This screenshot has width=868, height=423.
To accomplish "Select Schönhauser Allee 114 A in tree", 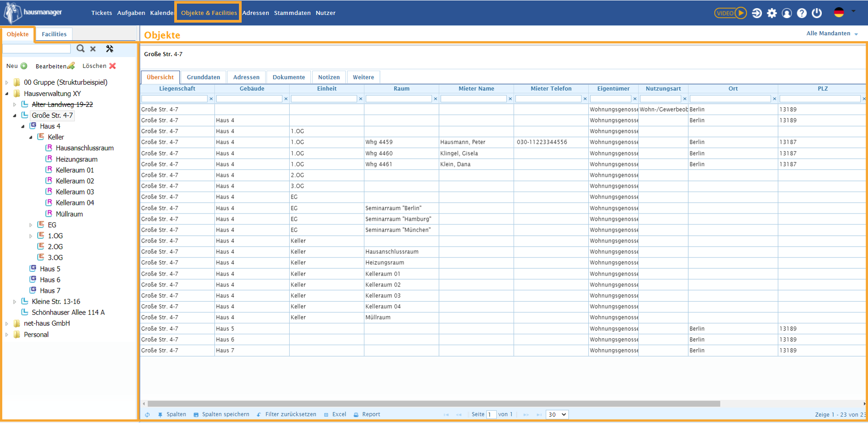I will pyautogui.click(x=68, y=313).
